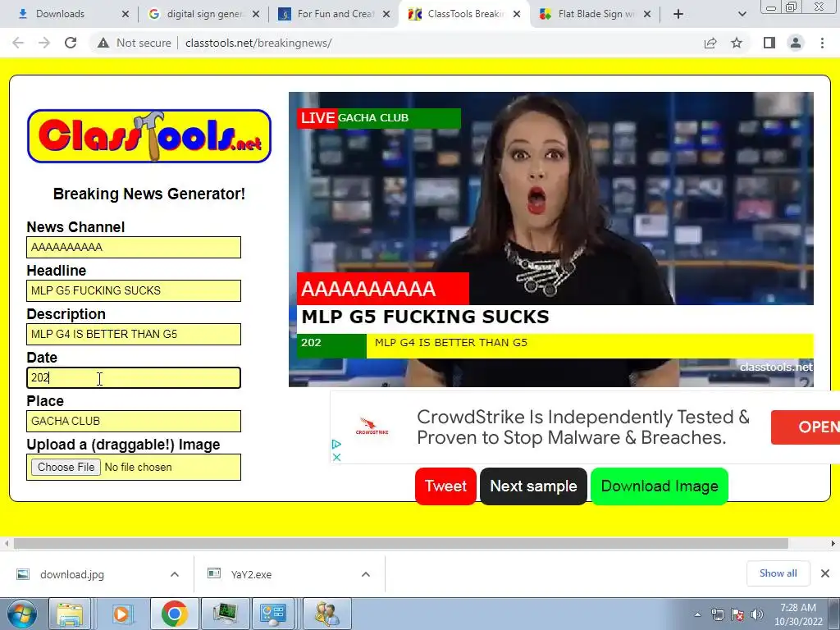Image resolution: width=840 pixels, height=630 pixels.
Task: Close the Flat Blade Sign tab
Action: point(647,14)
